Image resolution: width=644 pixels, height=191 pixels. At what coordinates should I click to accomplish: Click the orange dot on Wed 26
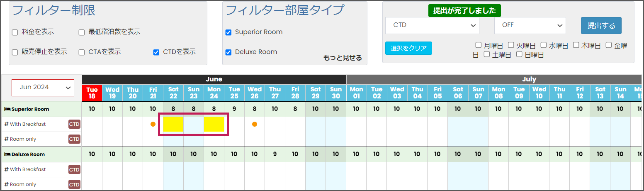[255, 124]
